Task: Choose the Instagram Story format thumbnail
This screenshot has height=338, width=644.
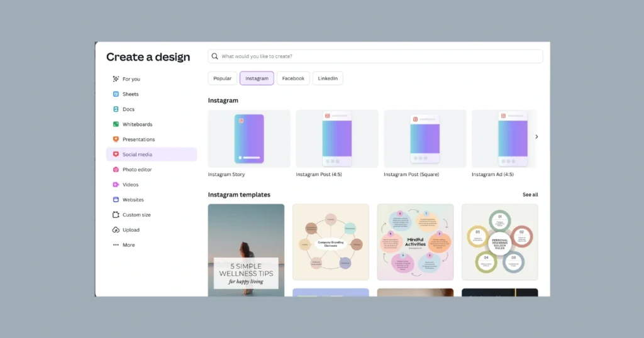Action: click(249, 139)
